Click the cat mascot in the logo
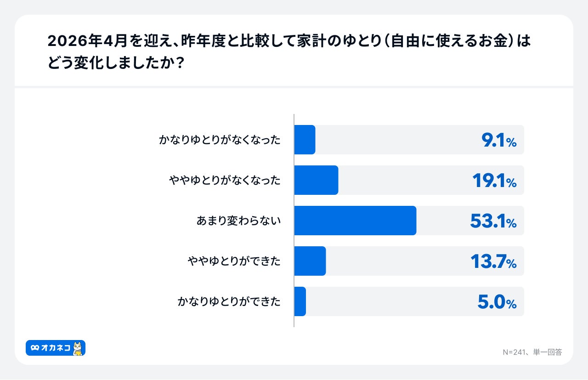This screenshot has width=588, height=380. 78,348
